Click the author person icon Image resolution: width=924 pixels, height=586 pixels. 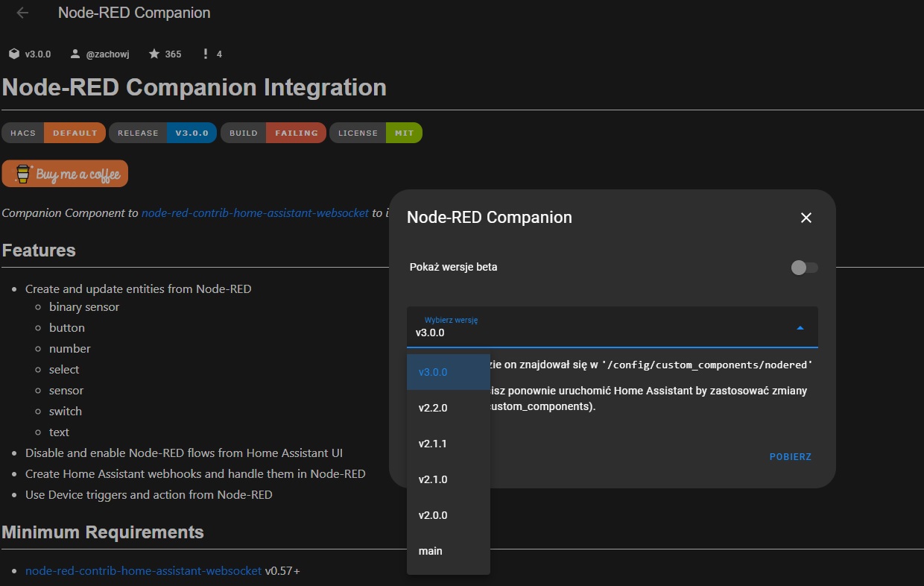(75, 54)
